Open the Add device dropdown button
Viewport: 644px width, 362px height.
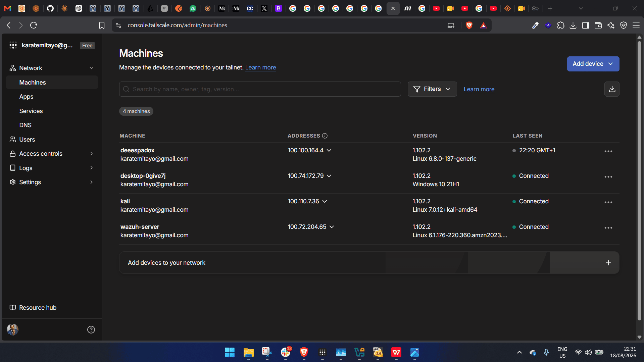click(593, 64)
